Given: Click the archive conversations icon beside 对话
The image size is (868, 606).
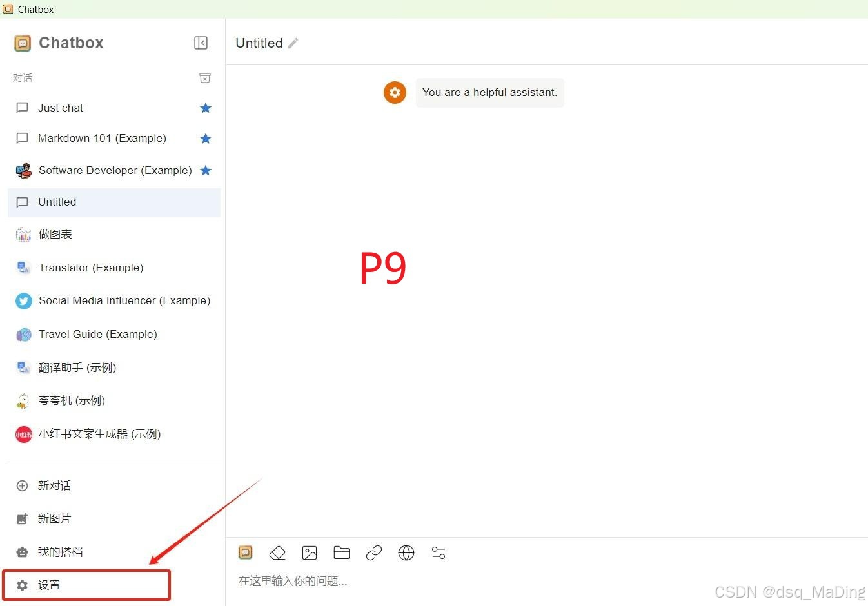Looking at the screenshot, I should pos(205,78).
